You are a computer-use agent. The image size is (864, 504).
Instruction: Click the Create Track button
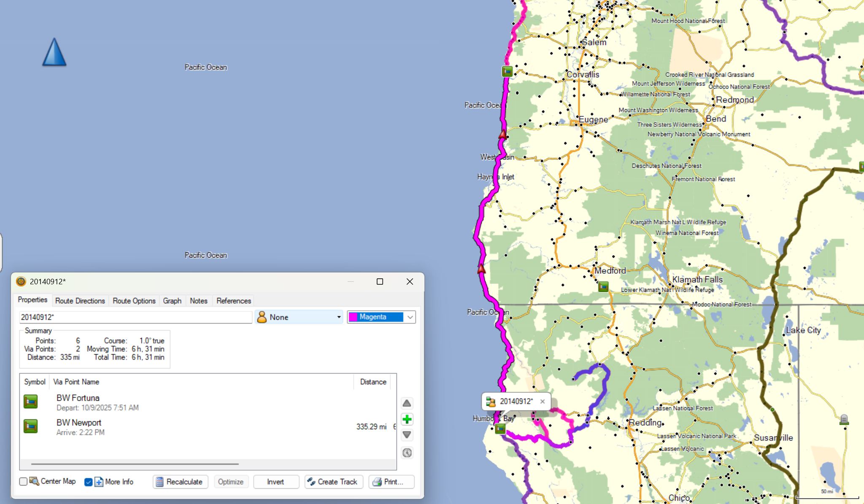[x=333, y=482]
